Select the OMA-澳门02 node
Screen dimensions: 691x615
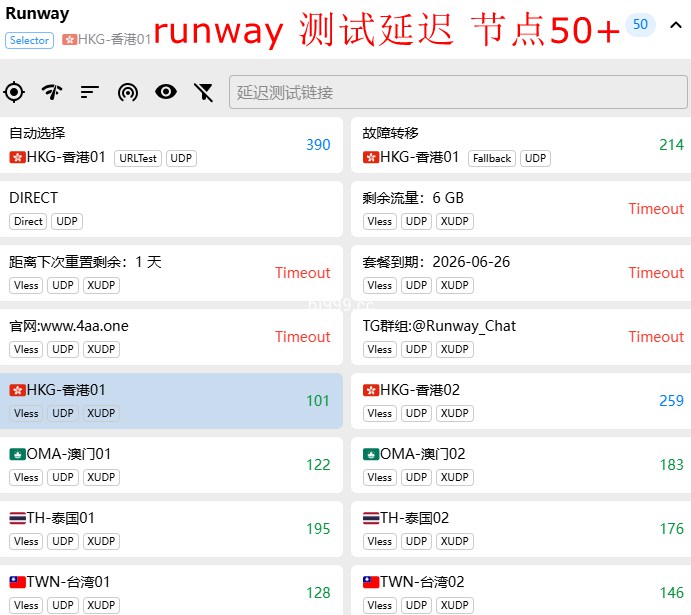point(521,465)
